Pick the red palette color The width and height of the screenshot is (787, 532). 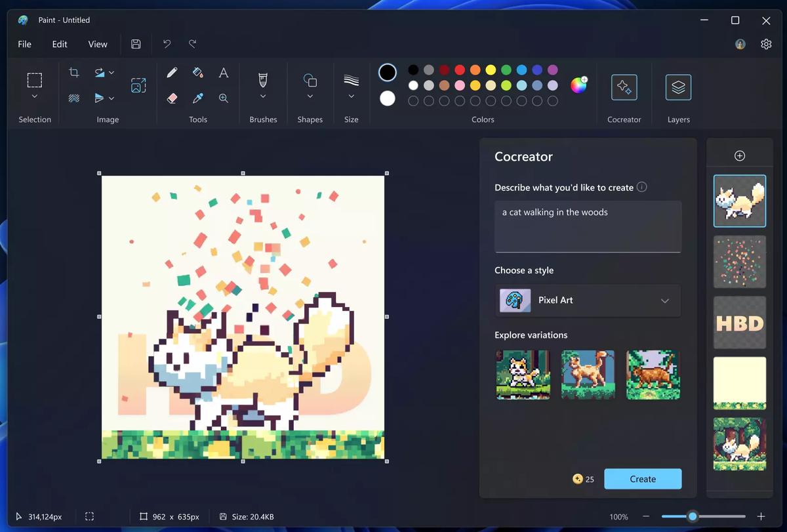click(x=460, y=70)
